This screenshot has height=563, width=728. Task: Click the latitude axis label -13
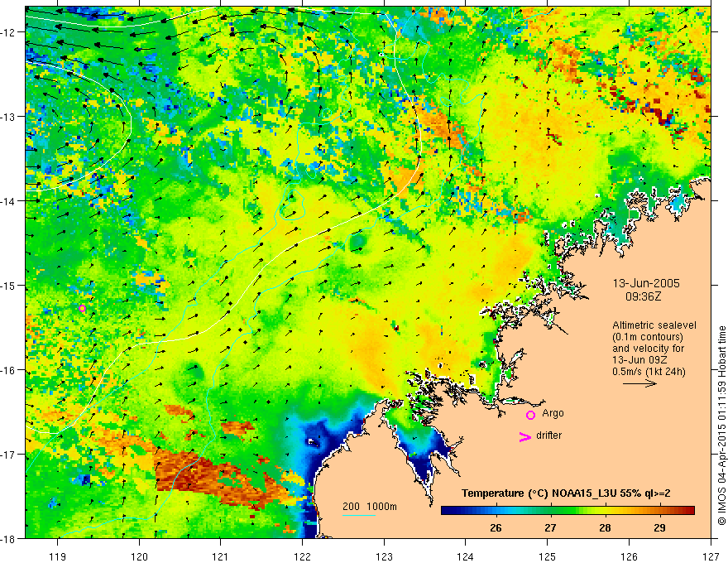(x=9, y=117)
